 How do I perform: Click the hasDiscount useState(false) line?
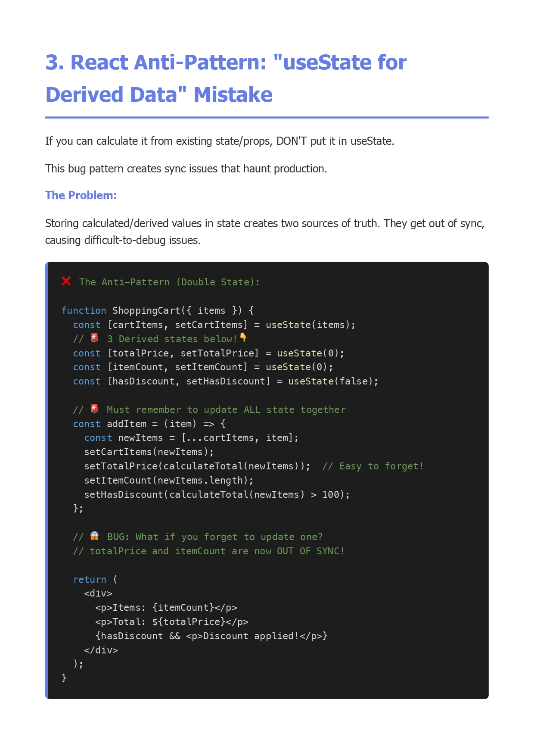(225, 381)
